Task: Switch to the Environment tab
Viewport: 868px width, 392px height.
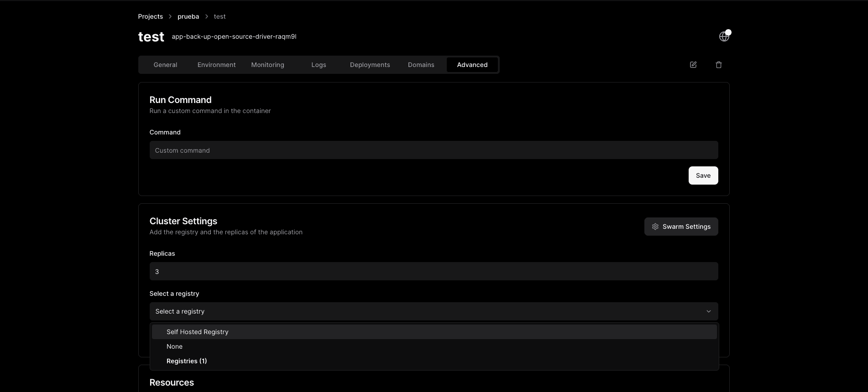Action: (216, 65)
